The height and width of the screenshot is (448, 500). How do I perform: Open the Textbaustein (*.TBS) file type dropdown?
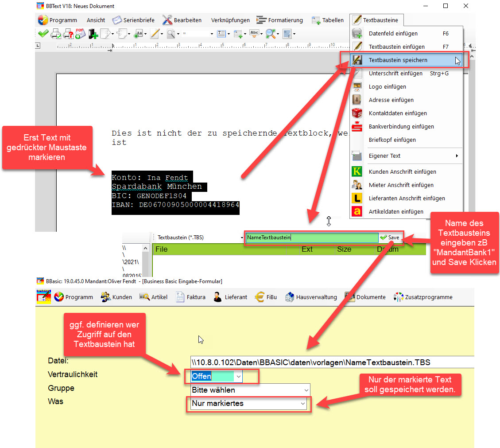242,238
